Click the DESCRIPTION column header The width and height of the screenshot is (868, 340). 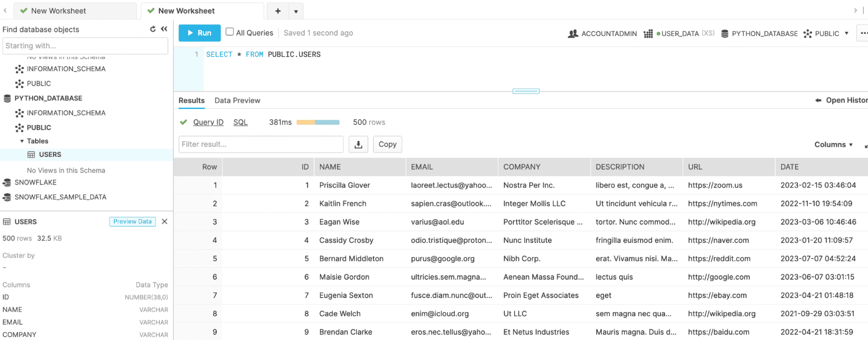(x=637, y=167)
